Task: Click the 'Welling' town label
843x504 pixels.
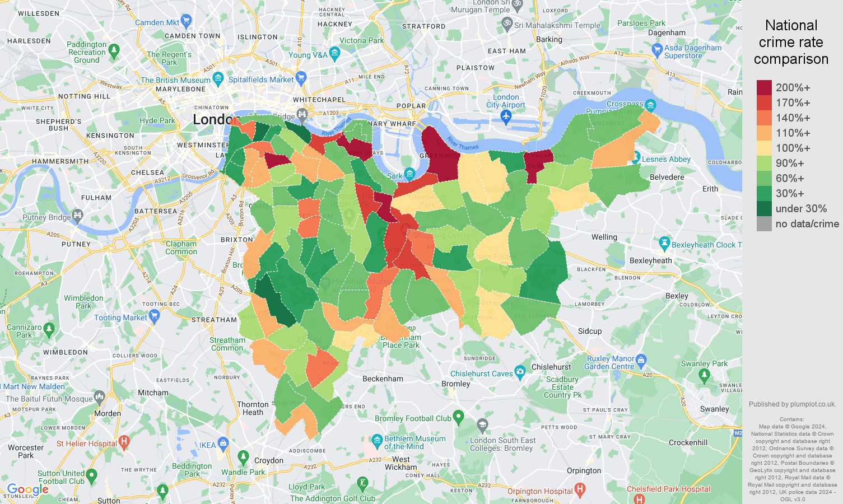Action: click(x=604, y=237)
